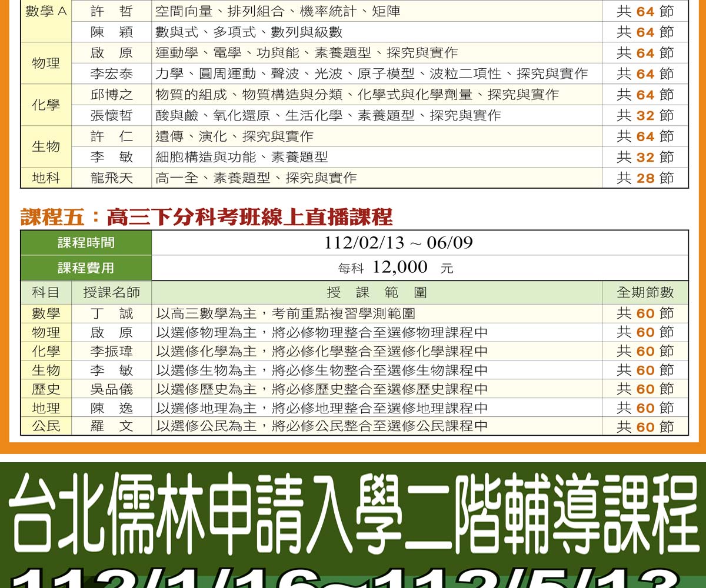Click 物理 cell spanning 啟原 and 李宏泰 rows
The height and width of the screenshot is (588, 706).
[x=46, y=63]
